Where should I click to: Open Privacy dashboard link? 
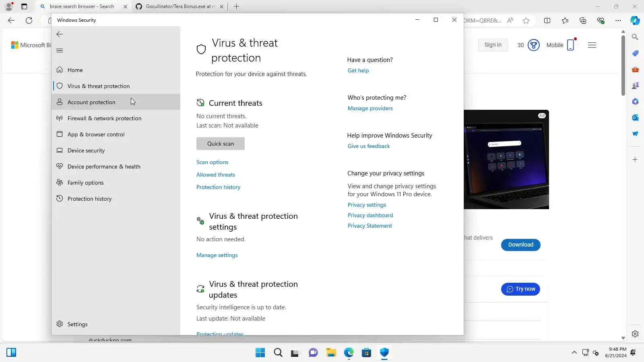[x=370, y=215]
